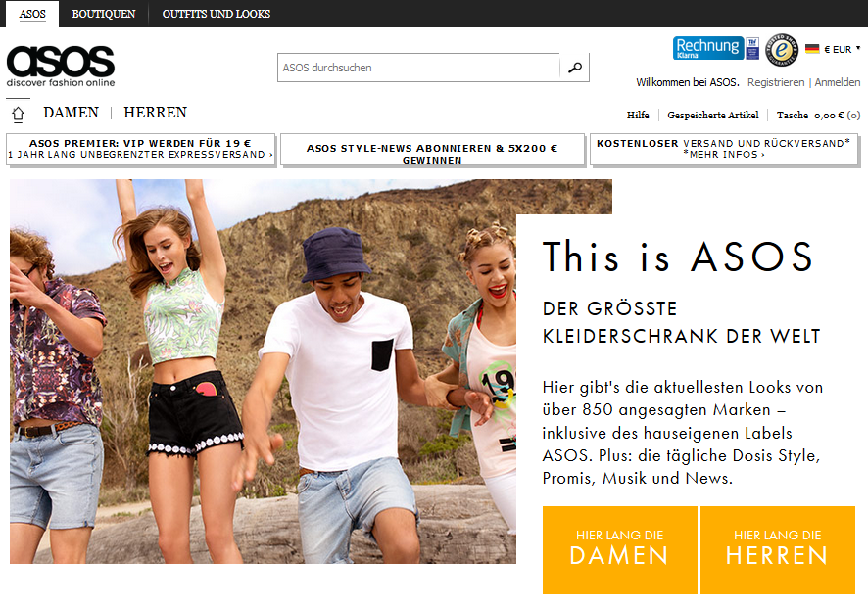Open the Hilfe link
This screenshot has width=868, height=608.
click(x=638, y=116)
